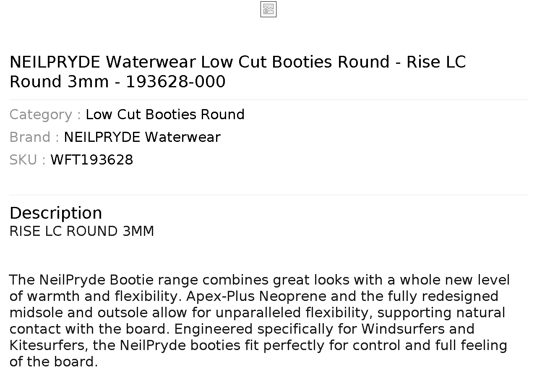Open the NEILPRYDE Waterwear brand value
Viewport: 537px width, 392px height.
pyautogui.click(x=142, y=137)
